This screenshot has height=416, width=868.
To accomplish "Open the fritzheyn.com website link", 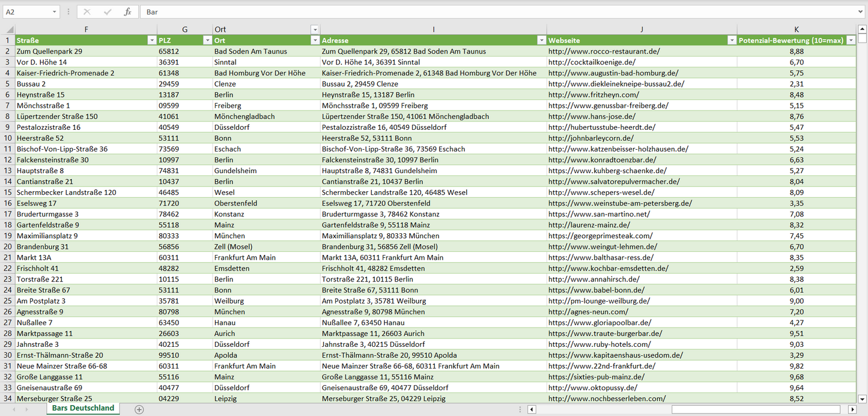I will click(593, 94).
